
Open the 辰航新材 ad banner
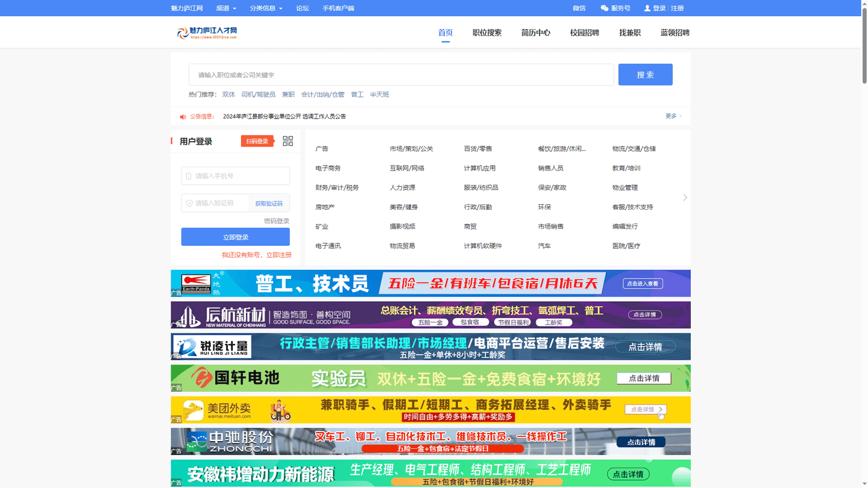(430, 315)
